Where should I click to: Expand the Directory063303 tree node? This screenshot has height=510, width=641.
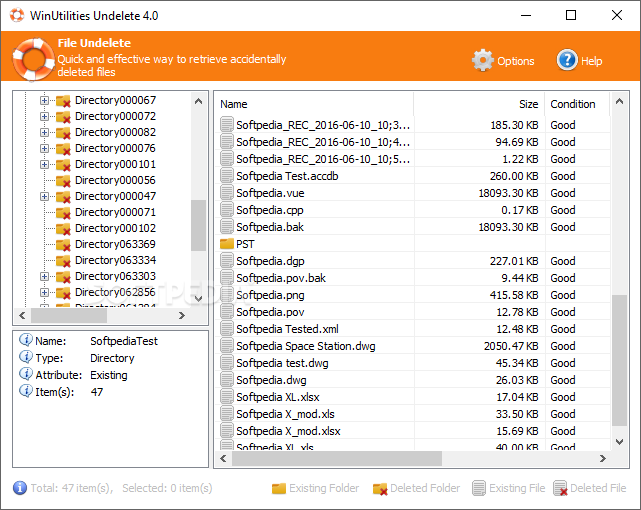[44, 277]
